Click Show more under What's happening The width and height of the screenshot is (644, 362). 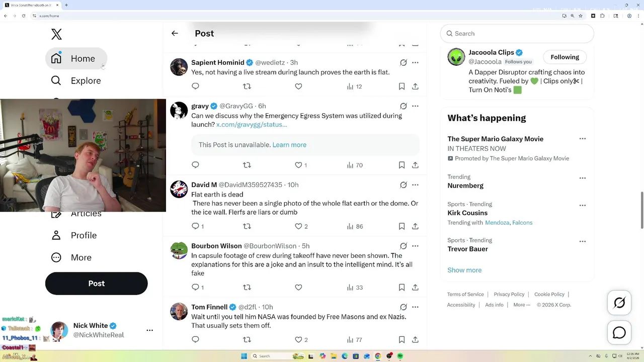(x=464, y=270)
